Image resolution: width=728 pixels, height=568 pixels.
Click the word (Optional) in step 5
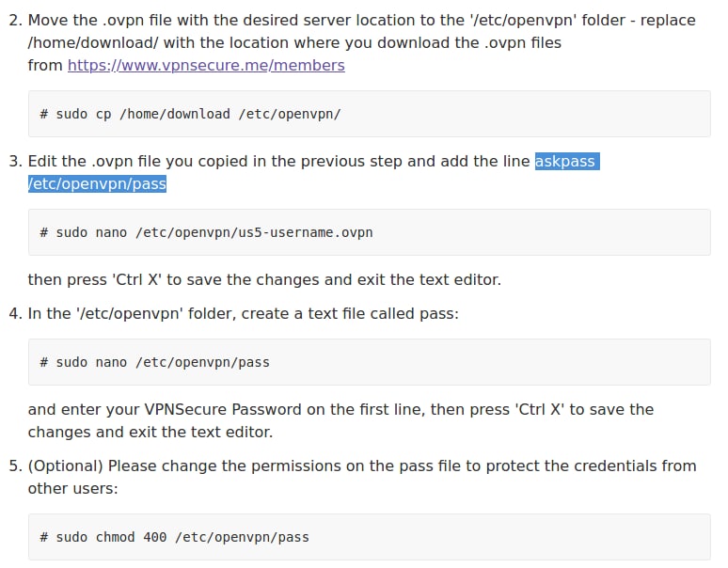click(66, 465)
